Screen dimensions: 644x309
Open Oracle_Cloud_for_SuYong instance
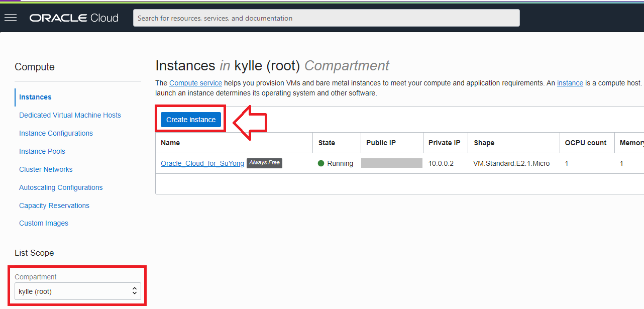coord(202,163)
